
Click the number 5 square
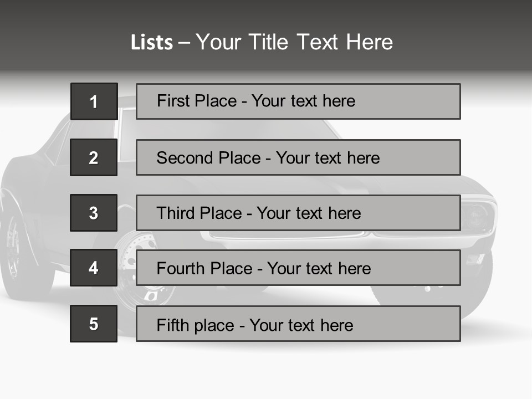(94, 324)
